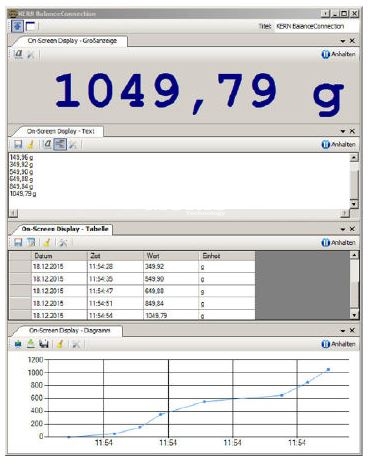Click Anhalten in the Großanzeige panel
The image size is (372, 465).
tap(338, 54)
